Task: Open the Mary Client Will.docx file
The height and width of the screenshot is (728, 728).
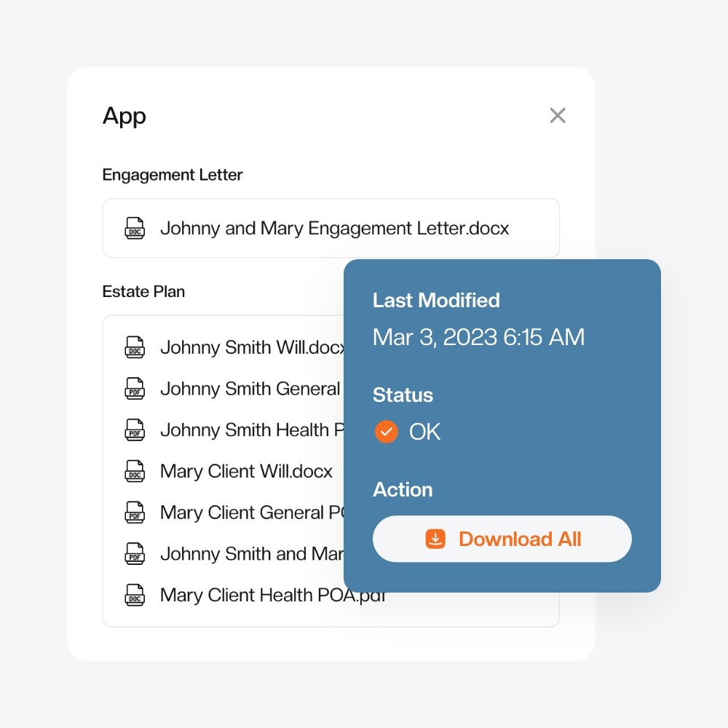Action: pos(246,471)
